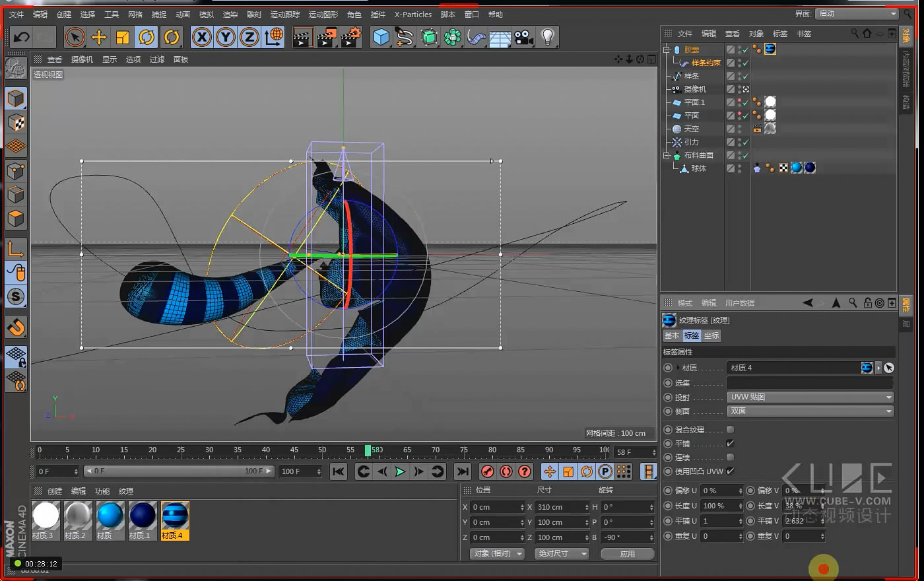Switch to the 坐标 tab
924x581 pixels.
tap(711, 336)
